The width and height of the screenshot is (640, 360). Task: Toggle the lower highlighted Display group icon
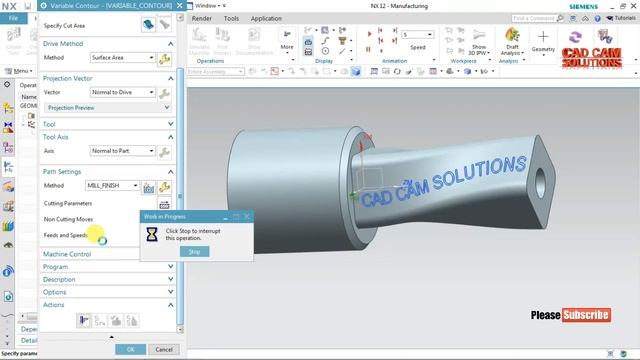(x=308, y=51)
